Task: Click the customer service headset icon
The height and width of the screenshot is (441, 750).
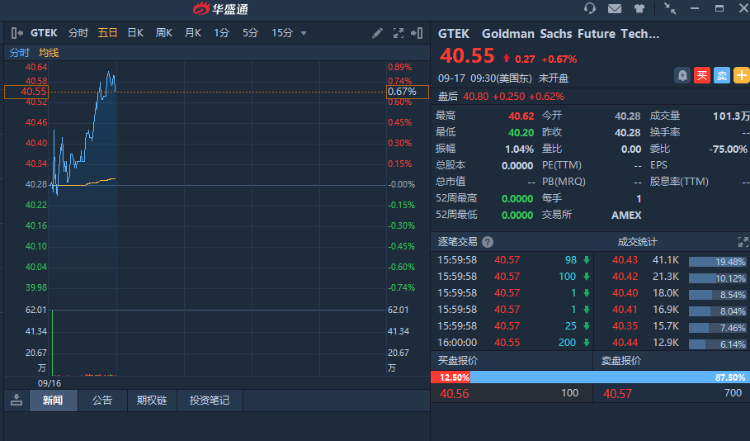Action: pyautogui.click(x=590, y=9)
